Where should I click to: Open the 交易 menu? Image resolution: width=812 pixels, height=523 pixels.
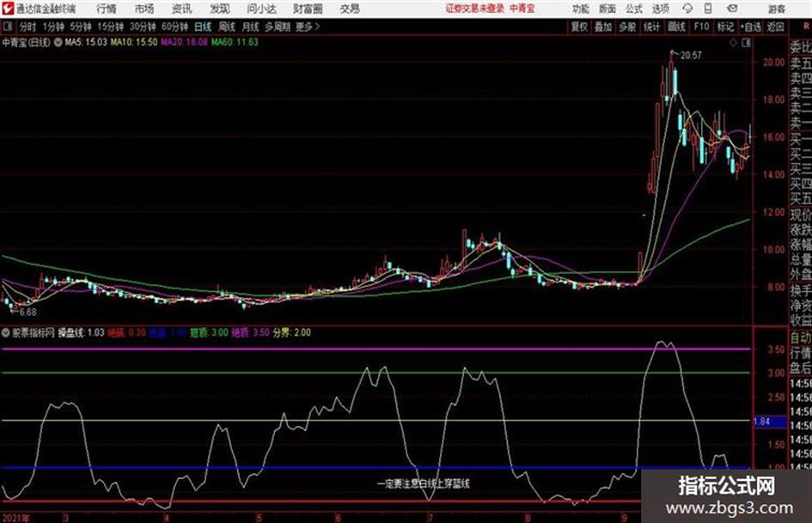pyautogui.click(x=350, y=9)
